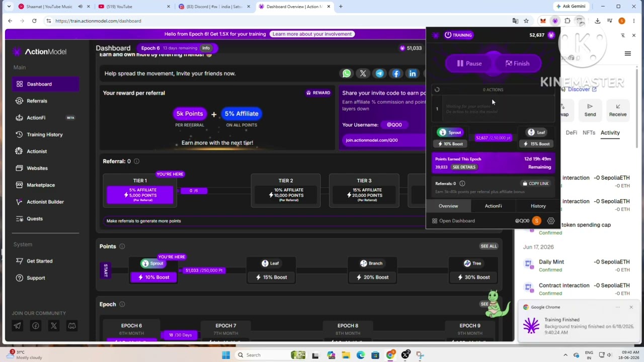
Task: Click the Marketplace icon in sidebar
Action: 19,185
